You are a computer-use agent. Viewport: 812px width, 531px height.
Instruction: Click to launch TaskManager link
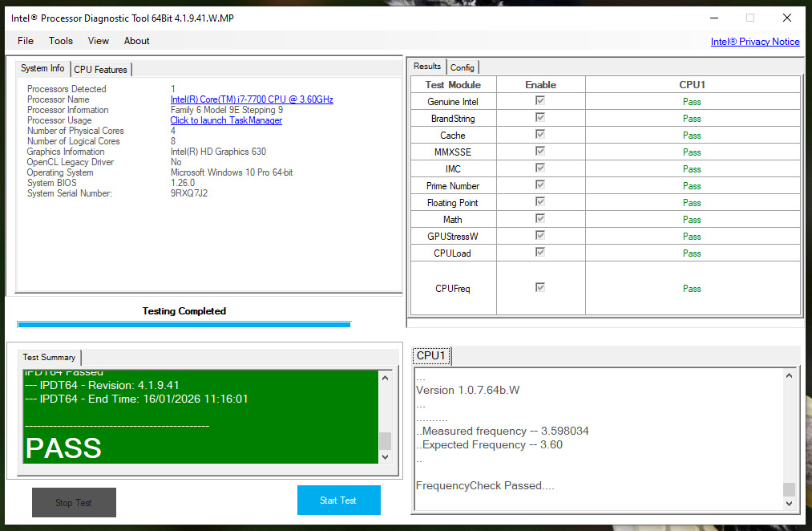pyautogui.click(x=226, y=120)
